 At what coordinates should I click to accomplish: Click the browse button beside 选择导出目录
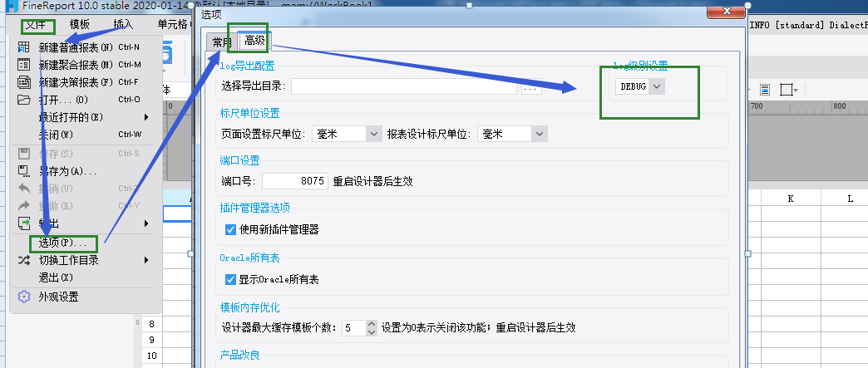tap(531, 87)
